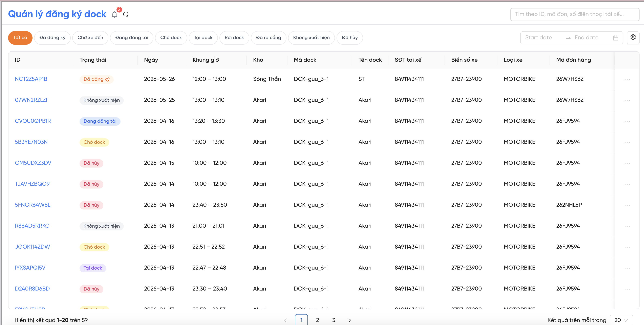
Task: Open more actions for row GM5UDXZ3DV
Action: tap(627, 163)
